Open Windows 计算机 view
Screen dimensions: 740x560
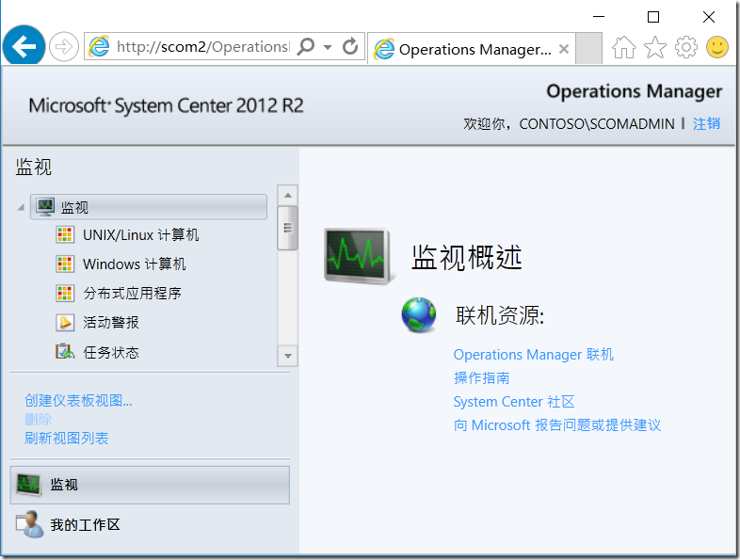(x=134, y=264)
